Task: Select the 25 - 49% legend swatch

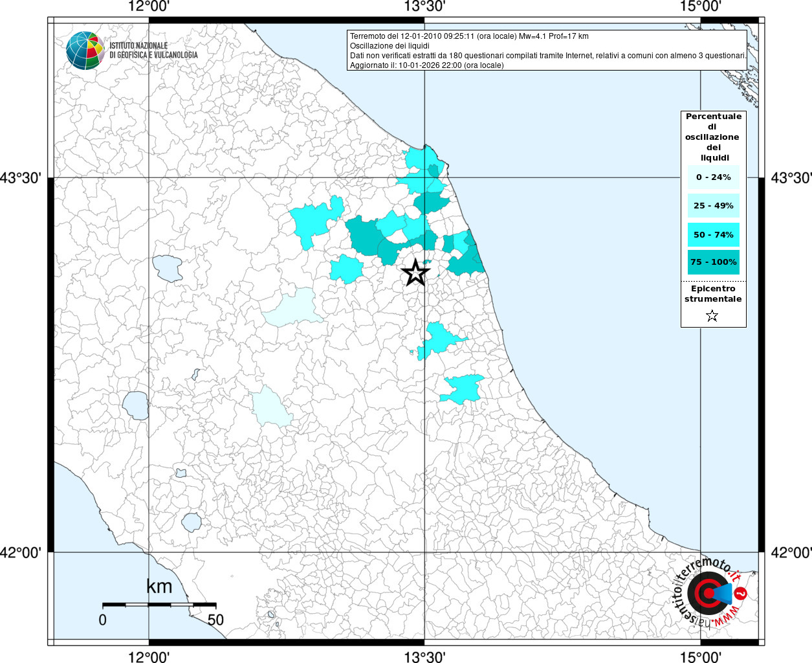Action: [x=713, y=206]
